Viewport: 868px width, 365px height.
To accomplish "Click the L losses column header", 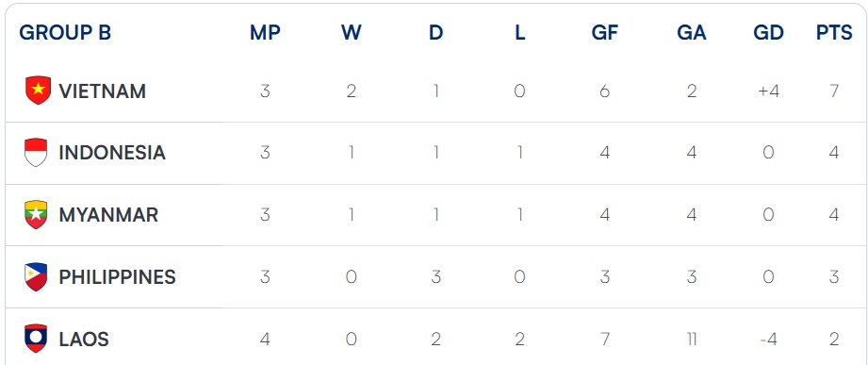I will coord(520,33).
